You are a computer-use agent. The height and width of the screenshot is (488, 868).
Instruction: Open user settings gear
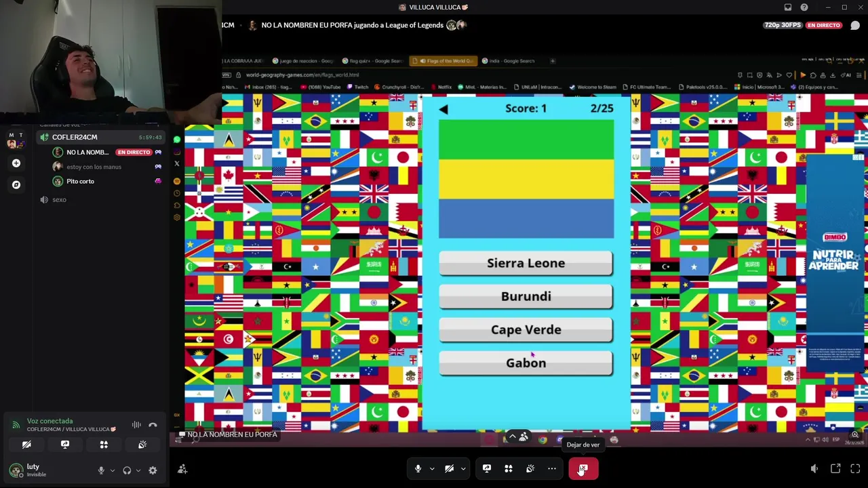point(153,470)
